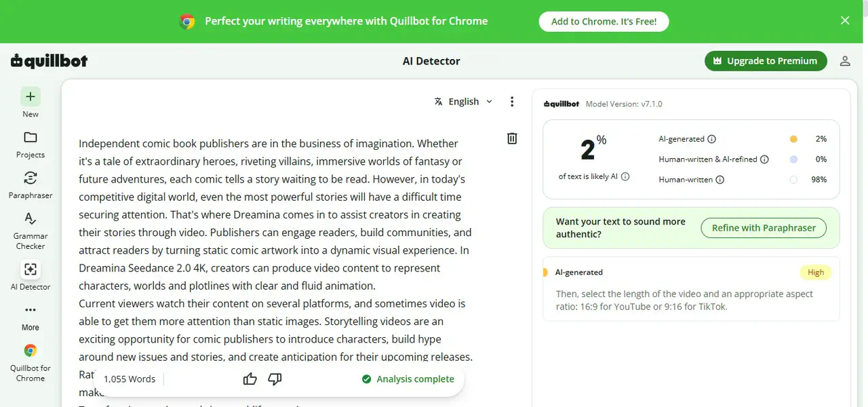The width and height of the screenshot is (868, 407).
Task: Click info icon beside 'of text is likely AI'
Action: [625, 176]
